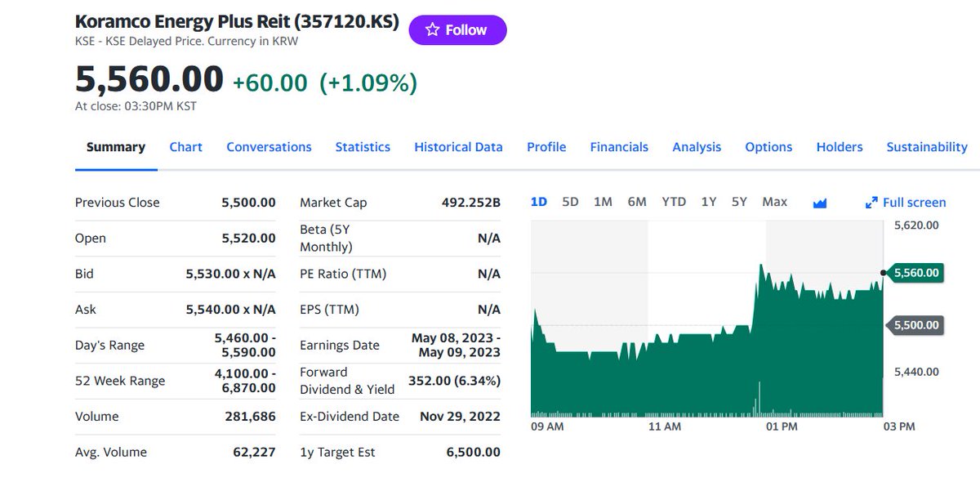Click the Beta (5Y Monthly) label

click(x=326, y=239)
